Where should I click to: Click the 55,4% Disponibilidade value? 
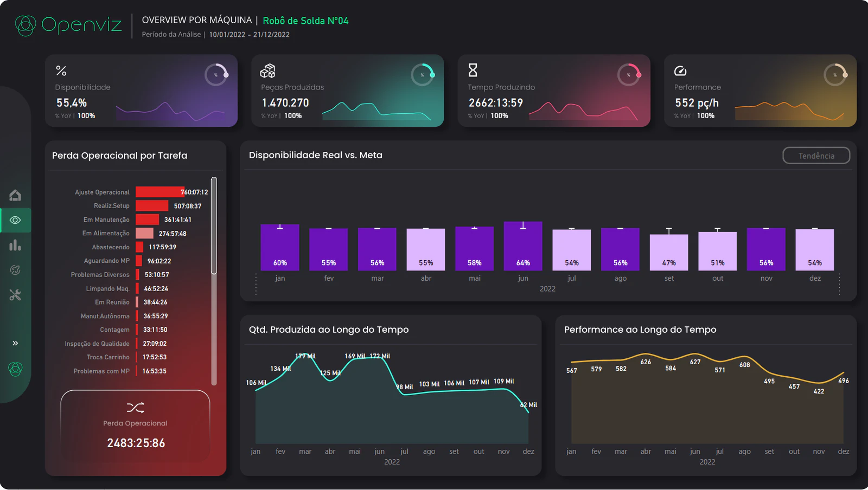coord(72,103)
